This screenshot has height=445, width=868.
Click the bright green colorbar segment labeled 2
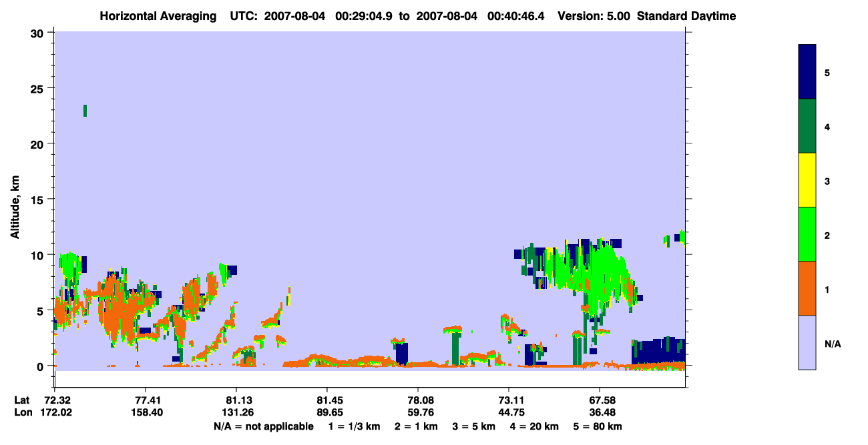point(807,234)
